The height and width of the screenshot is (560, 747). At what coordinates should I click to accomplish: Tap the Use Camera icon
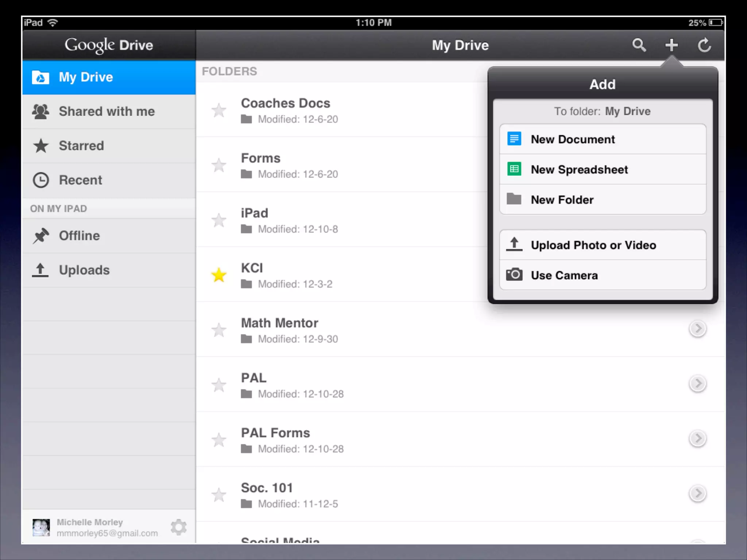click(x=514, y=275)
